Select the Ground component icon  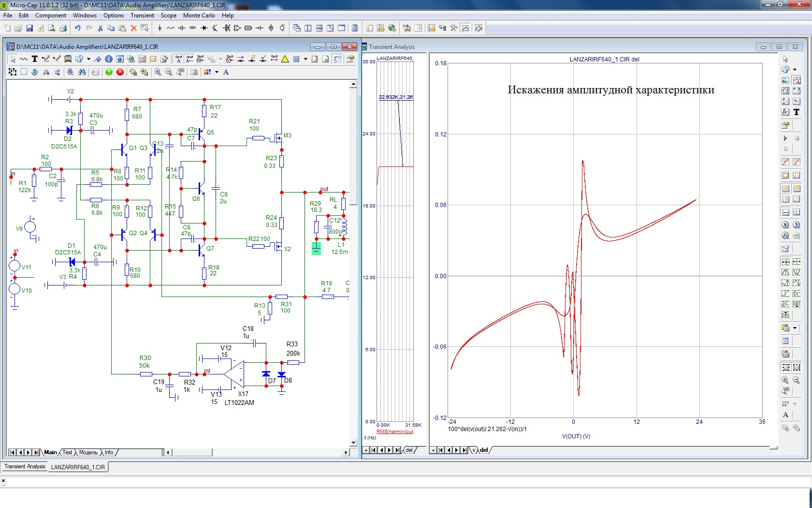pos(159,28)
